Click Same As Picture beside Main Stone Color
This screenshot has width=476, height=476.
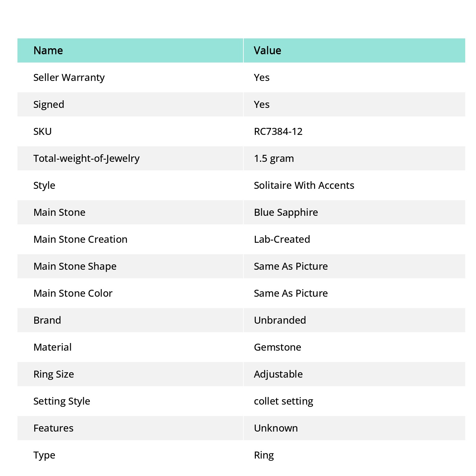(x=291, y=293)
